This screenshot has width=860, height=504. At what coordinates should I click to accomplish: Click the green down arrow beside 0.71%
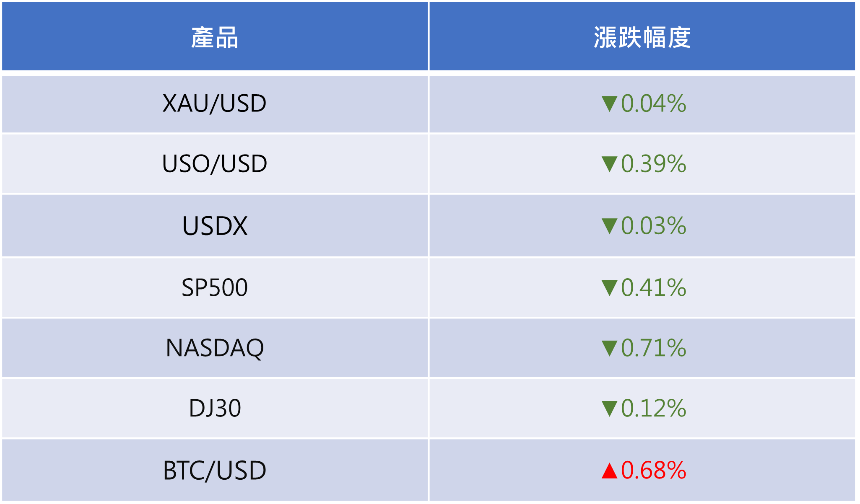609,349
